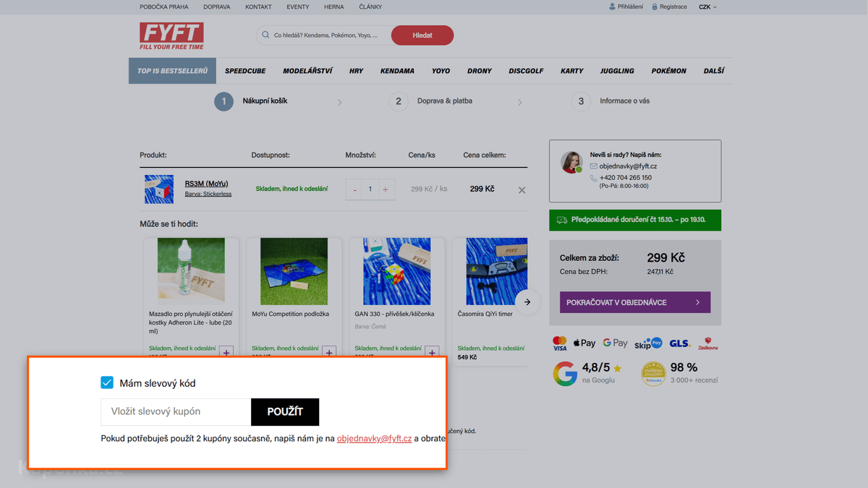Click Barva: Stickerless variant link
Viewport: 868px width, 488px height.
click(x=208, y=194)
